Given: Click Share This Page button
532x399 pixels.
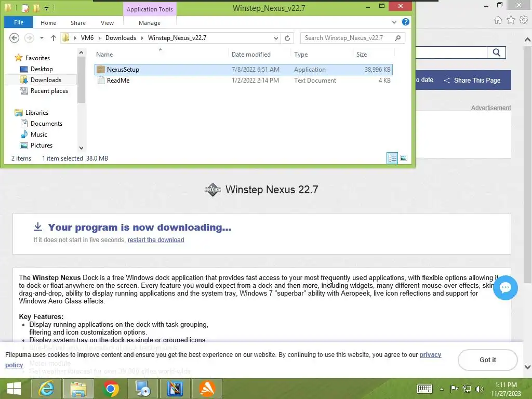Looking at the screenshot, I should 472,81.
